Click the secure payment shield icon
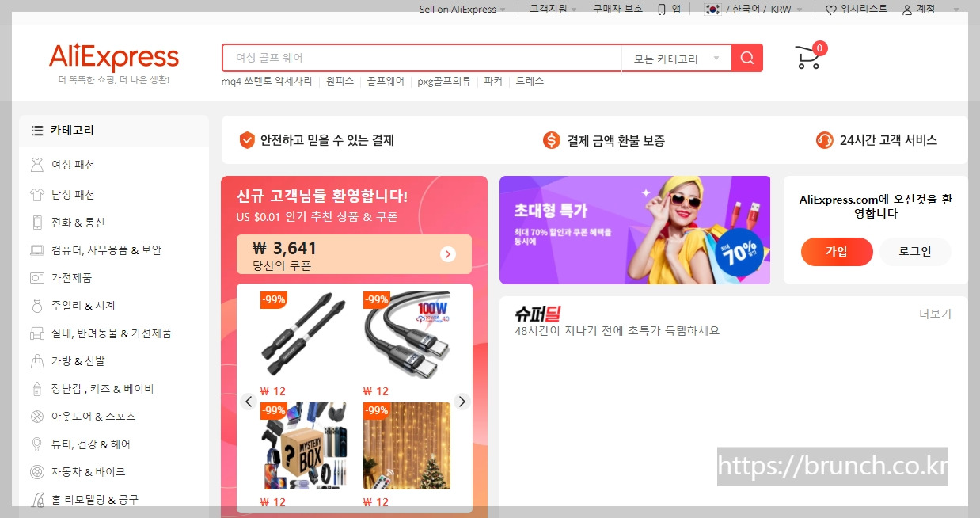 [247, 140]
